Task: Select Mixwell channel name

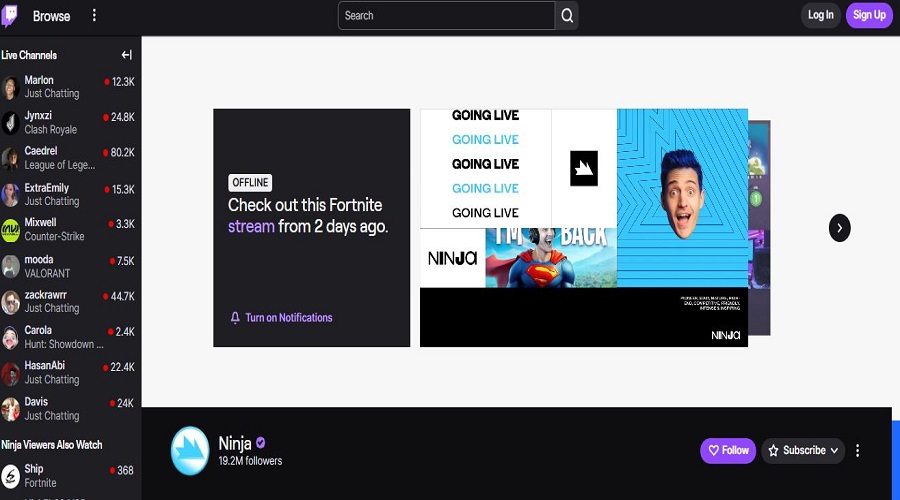Action: pyautogui.click(x=40, y=222)
